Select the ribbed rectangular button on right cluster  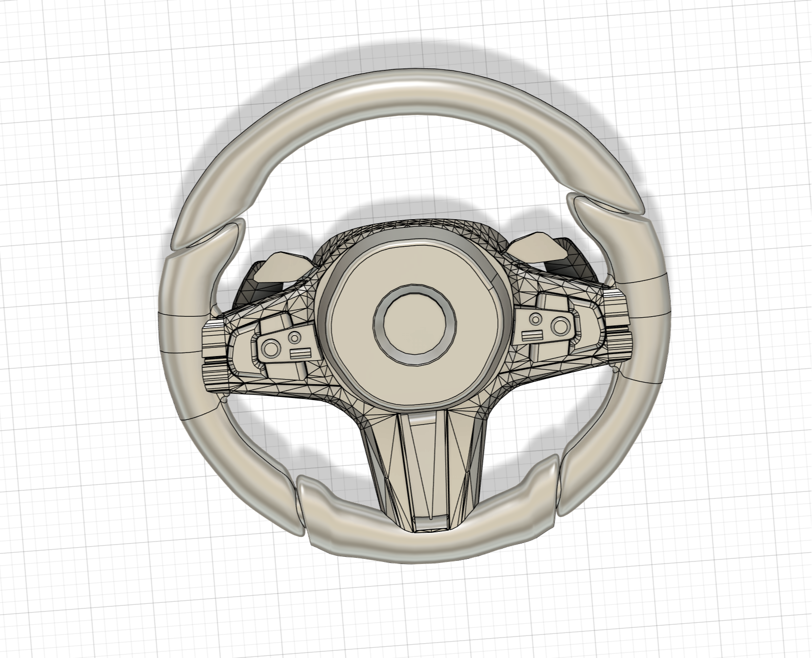pos(532,335)
